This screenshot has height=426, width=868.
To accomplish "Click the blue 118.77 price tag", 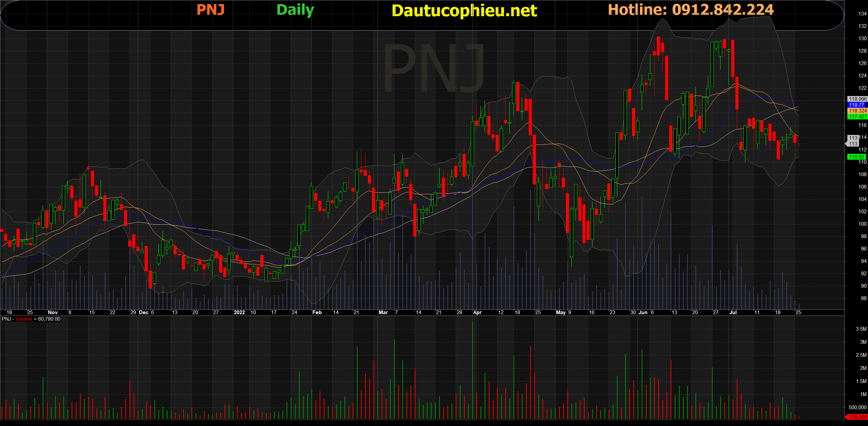I will (857, 105).
